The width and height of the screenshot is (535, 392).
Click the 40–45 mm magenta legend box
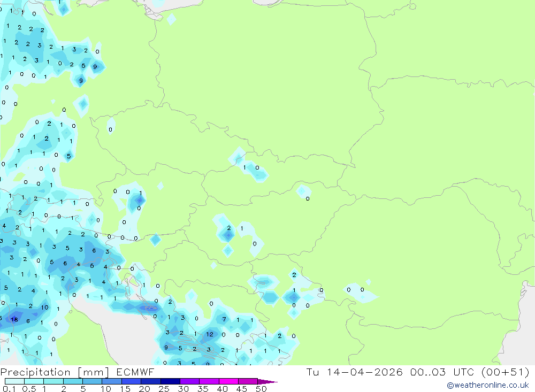[x=228, y=381]
